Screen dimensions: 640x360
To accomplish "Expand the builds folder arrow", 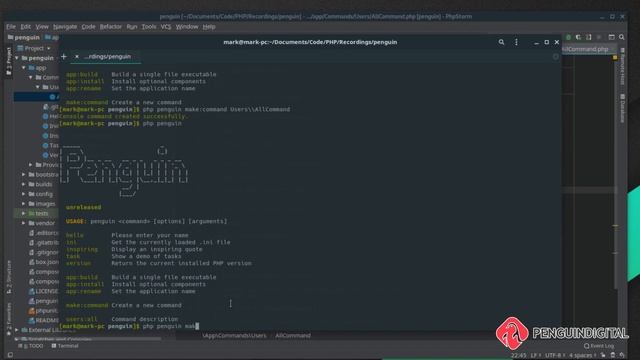I will point(24,184).
